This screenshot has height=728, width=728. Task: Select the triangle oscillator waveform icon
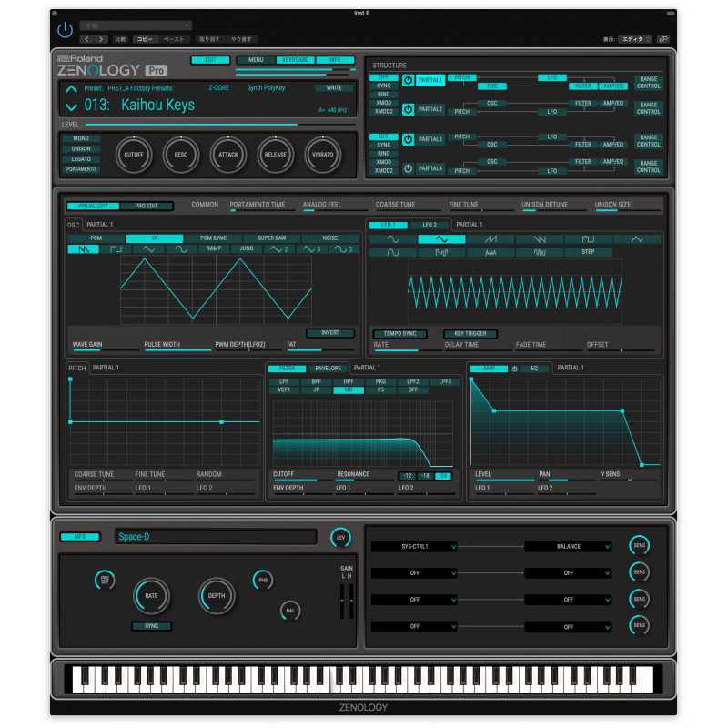click(148, 249)
